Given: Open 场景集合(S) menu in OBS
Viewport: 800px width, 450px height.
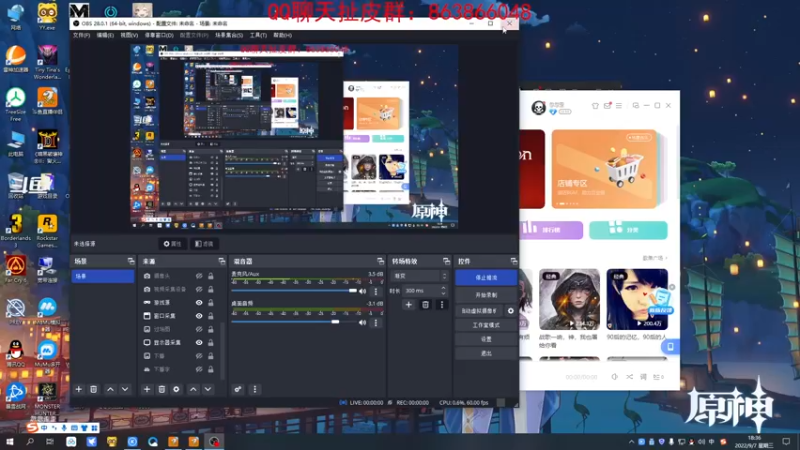Looking at the screenshot, I should click(229, 35).
